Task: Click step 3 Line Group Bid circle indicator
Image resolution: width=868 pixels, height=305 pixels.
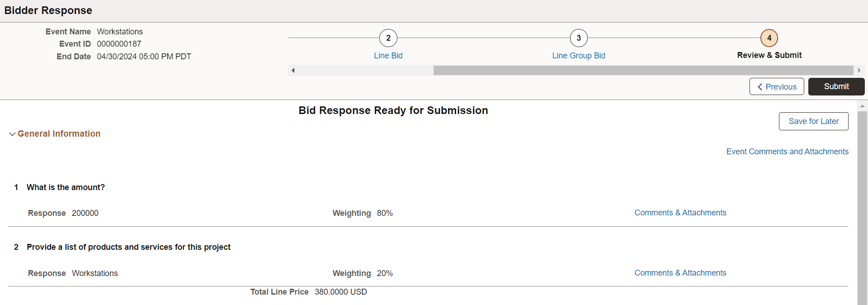Action: pos(579,38)
